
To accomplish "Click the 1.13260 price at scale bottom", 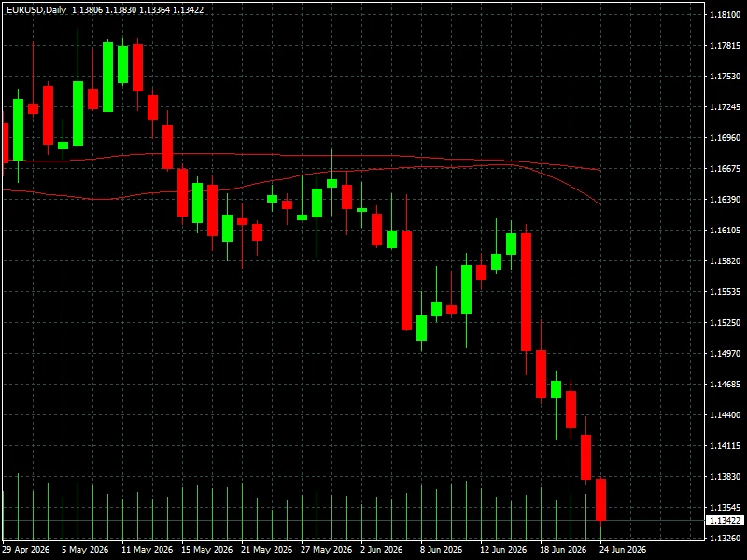I will [726, 539].
